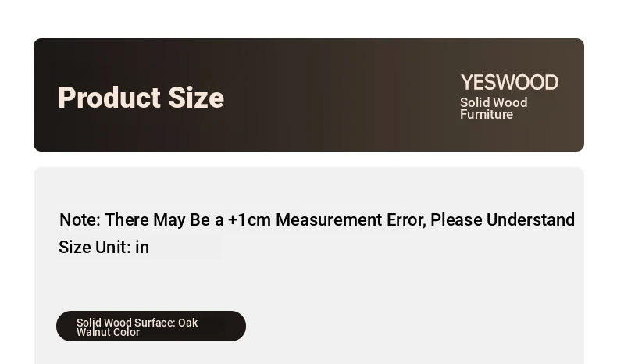Click the 'Solid Wood Surface:' text in the pill

(x=126, y=323)
